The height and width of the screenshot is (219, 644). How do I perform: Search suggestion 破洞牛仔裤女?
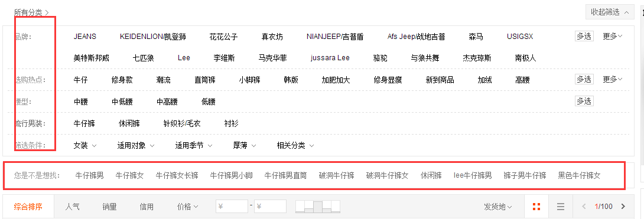388,175
